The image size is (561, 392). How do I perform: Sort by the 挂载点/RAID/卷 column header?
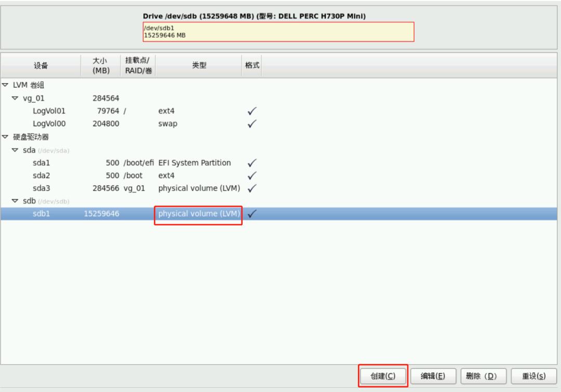[x=138, y=65]
